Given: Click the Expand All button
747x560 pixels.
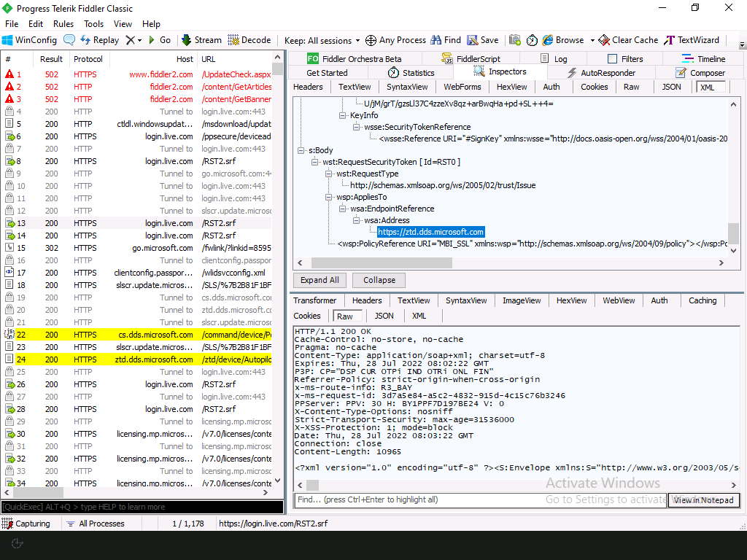Looking at the screenshot, I should click(320, 280).
